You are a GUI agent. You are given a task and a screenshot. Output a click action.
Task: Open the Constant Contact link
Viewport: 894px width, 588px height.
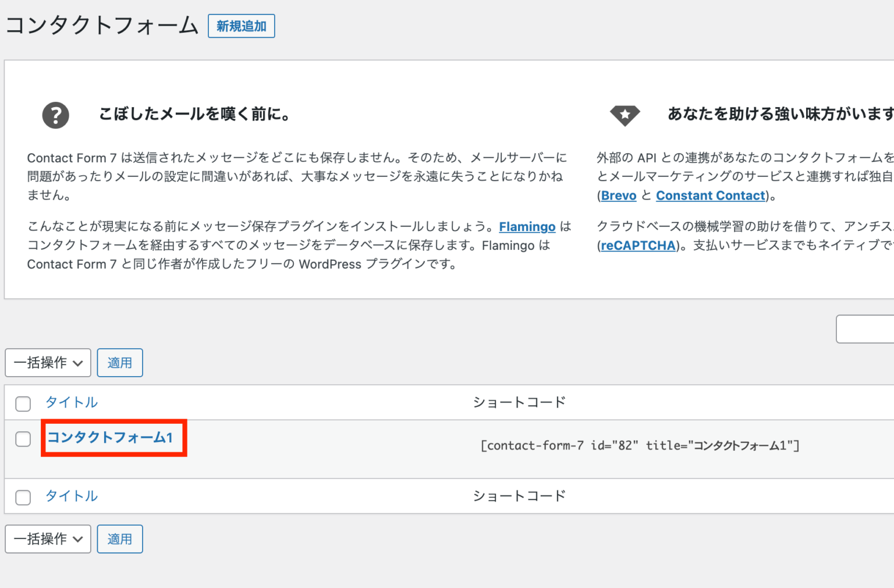click(x=710, y=195)
